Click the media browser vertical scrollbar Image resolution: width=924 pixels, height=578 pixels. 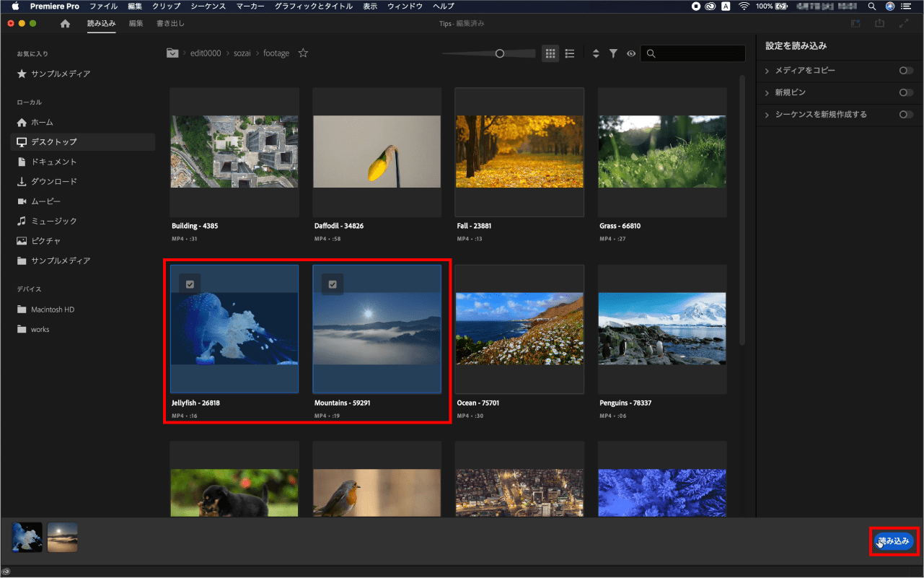[742, 209]
